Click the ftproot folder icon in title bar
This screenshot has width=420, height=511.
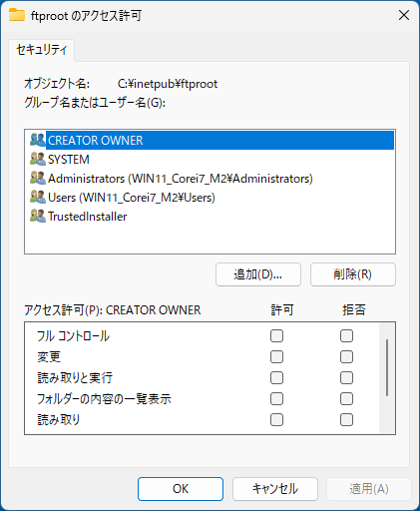[x=17, y=15]
